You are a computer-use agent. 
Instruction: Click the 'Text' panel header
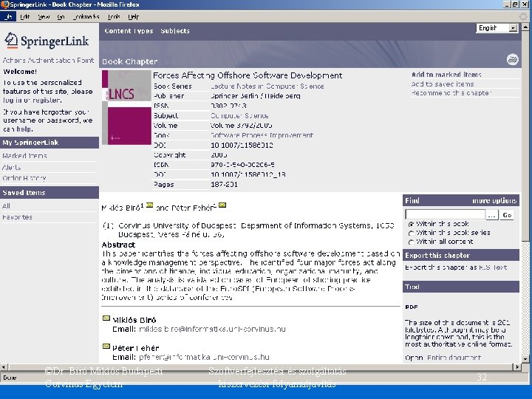(461, 287)
